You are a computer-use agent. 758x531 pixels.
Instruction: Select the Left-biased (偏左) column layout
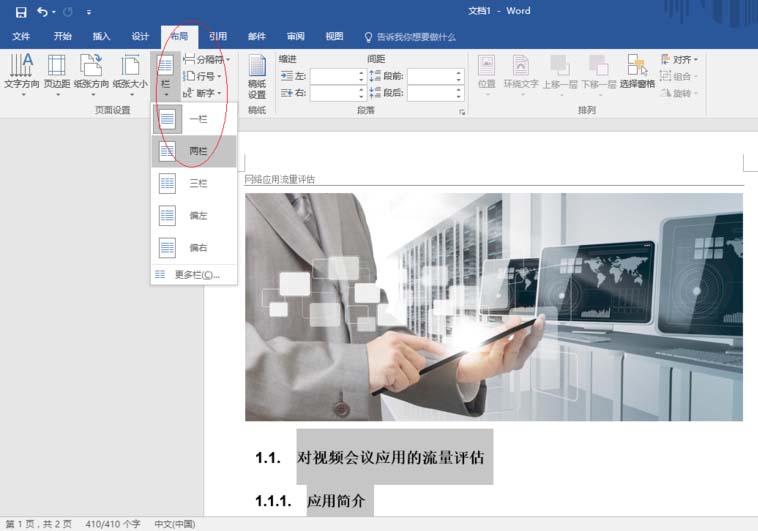(x=195, y=215)
